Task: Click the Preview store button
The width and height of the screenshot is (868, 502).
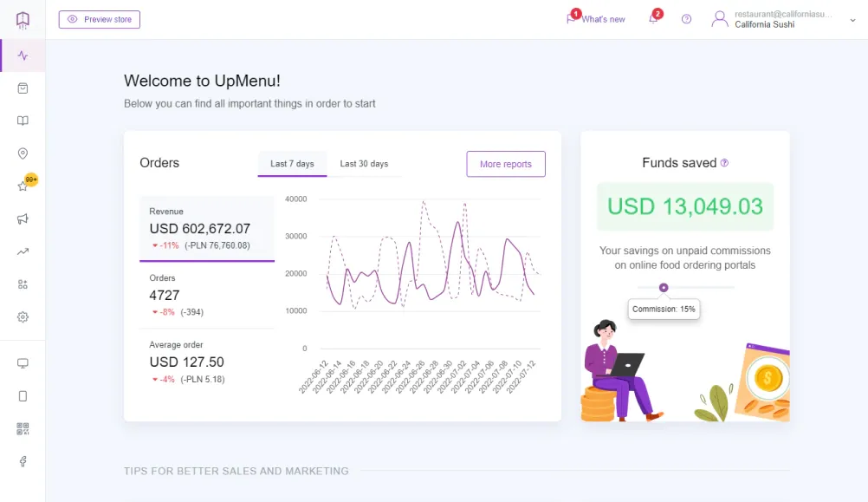Action: 100,19
